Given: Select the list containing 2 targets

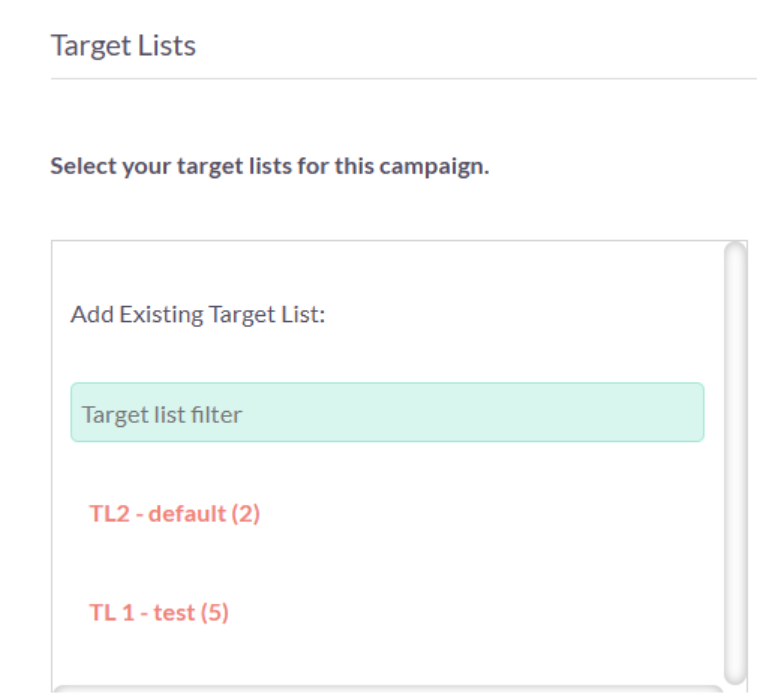Looking at the screenshot, I should click(x=175, y=515).
